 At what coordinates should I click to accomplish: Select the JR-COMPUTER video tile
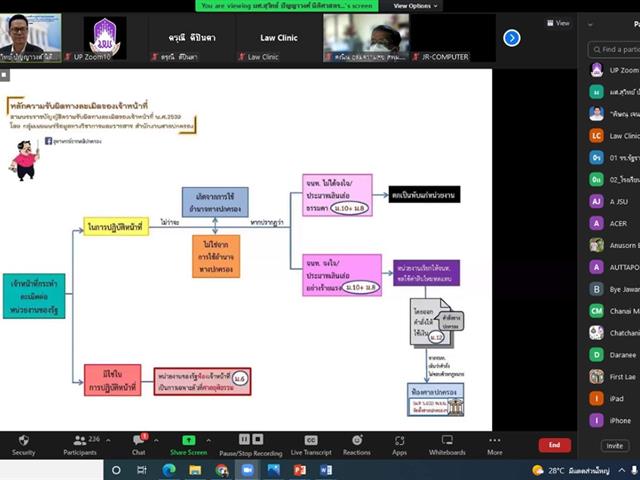[x=453, y=38]
